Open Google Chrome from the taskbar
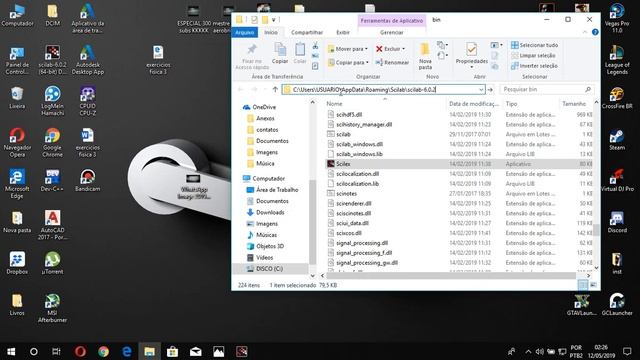This screenshot has width=640, height=360. [x=103, y=351]
